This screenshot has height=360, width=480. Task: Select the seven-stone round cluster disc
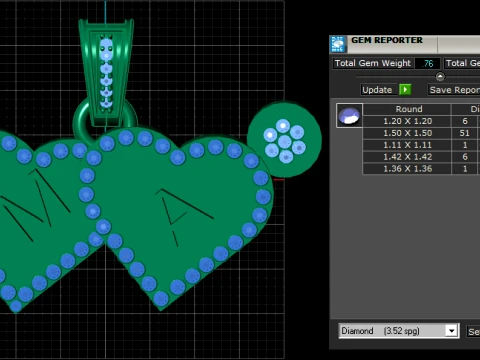point(284,140)
